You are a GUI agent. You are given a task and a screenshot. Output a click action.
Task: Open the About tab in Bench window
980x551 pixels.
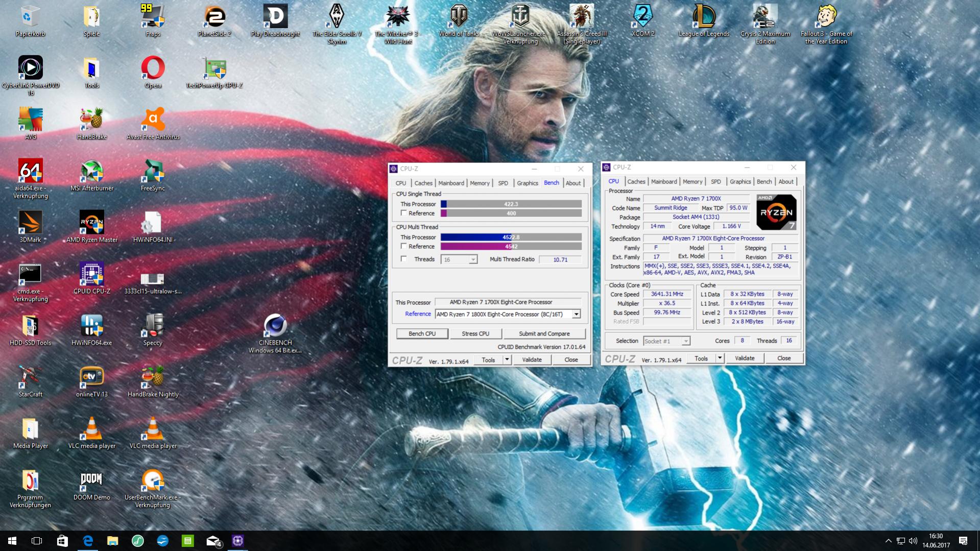click(573, 183)
